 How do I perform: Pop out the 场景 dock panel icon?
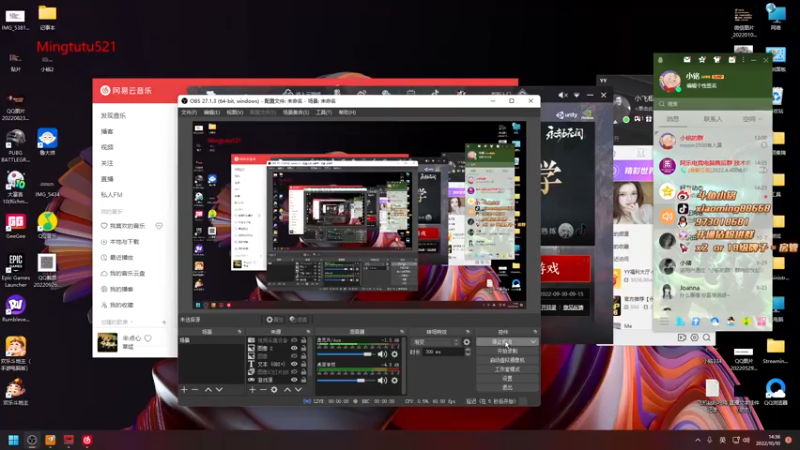click(239, 332)
